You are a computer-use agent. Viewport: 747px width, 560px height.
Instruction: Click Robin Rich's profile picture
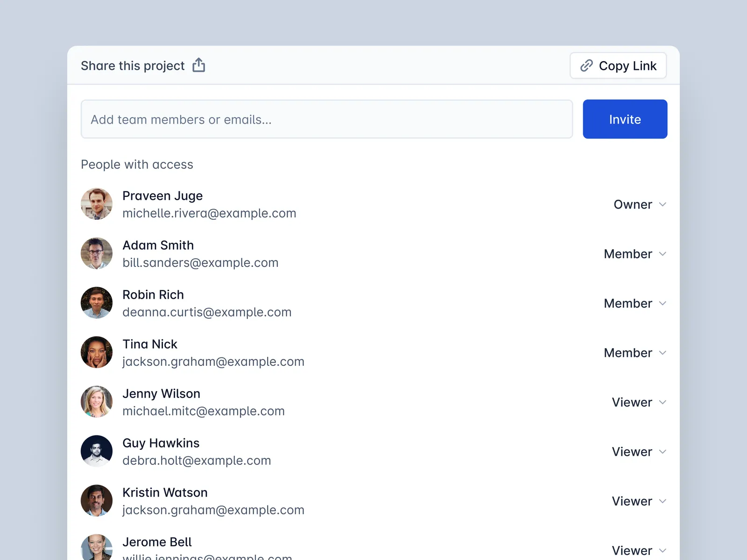(97, 303)
